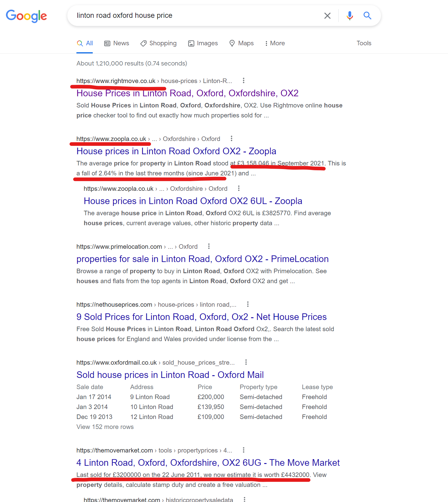
Task: Switch to the Shopping tab
Action: point(159,43)
